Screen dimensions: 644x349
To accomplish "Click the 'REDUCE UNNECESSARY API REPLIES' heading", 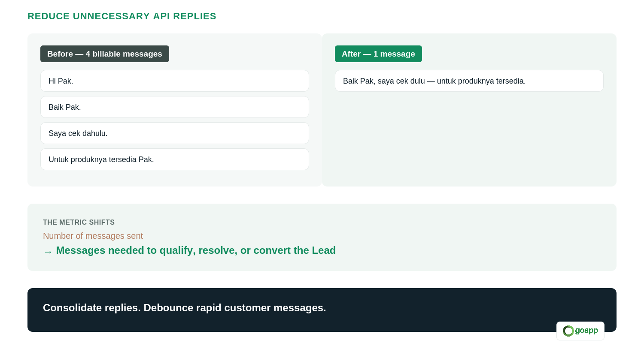I will pyautogui.click(x=122, y=16).
